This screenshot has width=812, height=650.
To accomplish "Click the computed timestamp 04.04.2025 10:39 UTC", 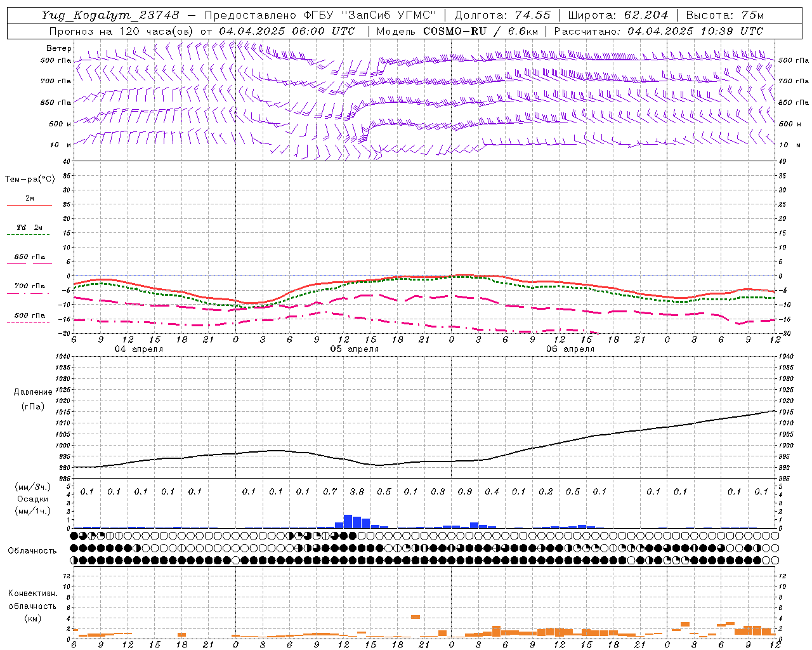I will [695, 31].
